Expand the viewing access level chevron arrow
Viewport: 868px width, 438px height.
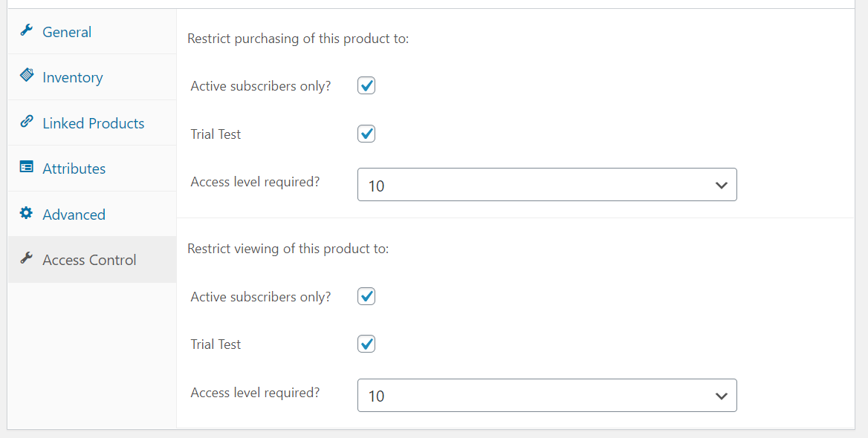tap(721, 396)
